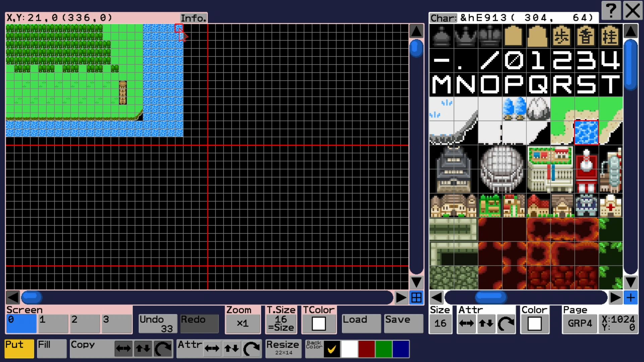The image size is (644, 362).
Task: Click horizontal flip icon in Copy group
Action: 123,349
